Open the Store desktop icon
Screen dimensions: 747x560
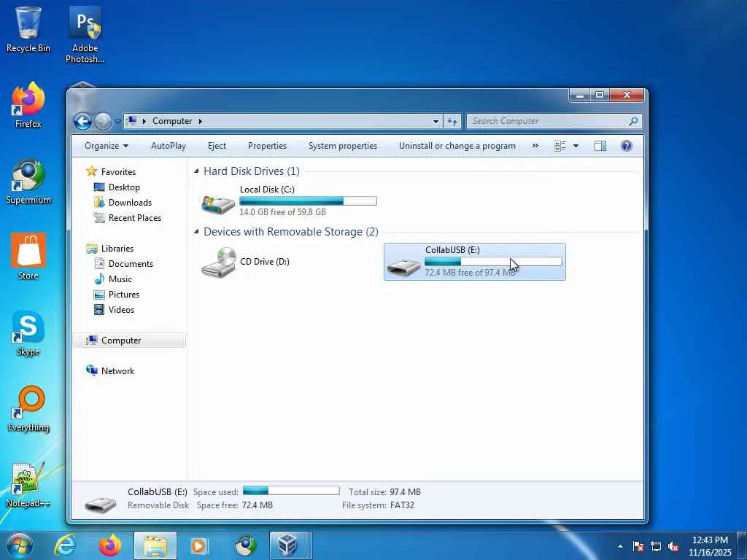tap(28, 257)
